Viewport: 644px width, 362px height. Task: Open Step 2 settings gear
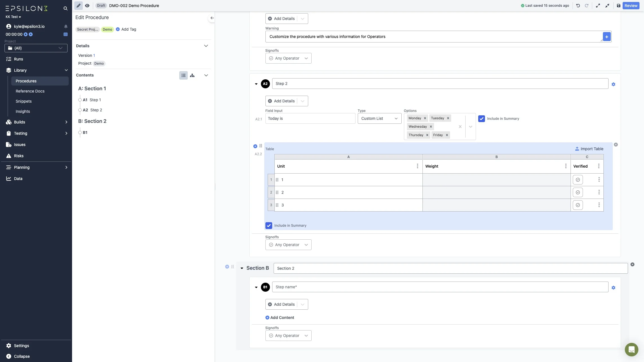click(613, 84)
